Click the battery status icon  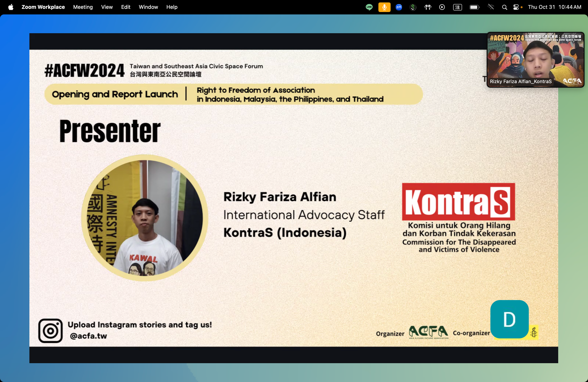tap(474, 7)
